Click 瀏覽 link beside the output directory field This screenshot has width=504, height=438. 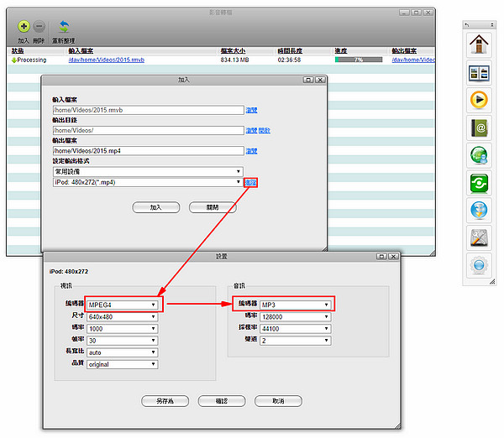tap(251, 130)
